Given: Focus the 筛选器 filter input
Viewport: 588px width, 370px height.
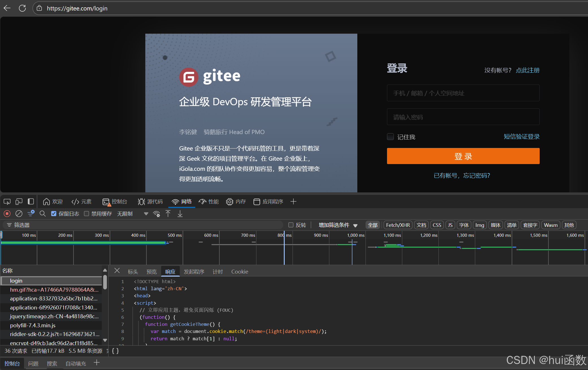Looking at the screenshot, I should point(143,225).
